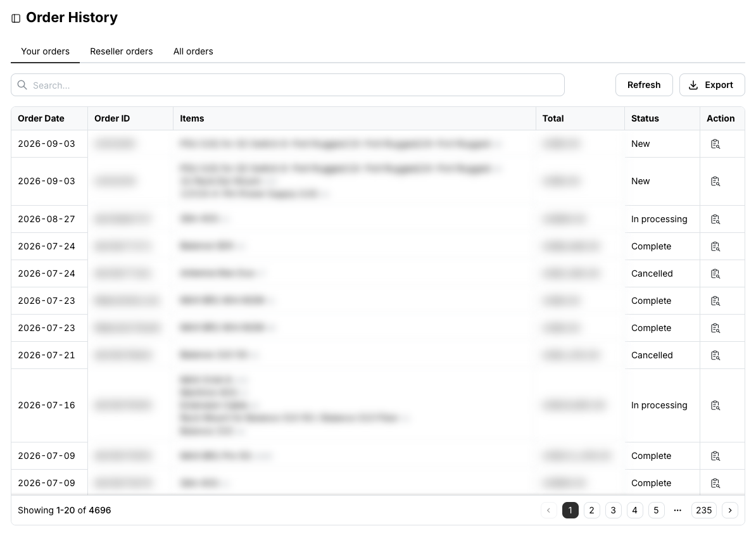This screenshot has height=533, width=756.
Task: Expand the pagination ellipsis
Action: (677, 510)
